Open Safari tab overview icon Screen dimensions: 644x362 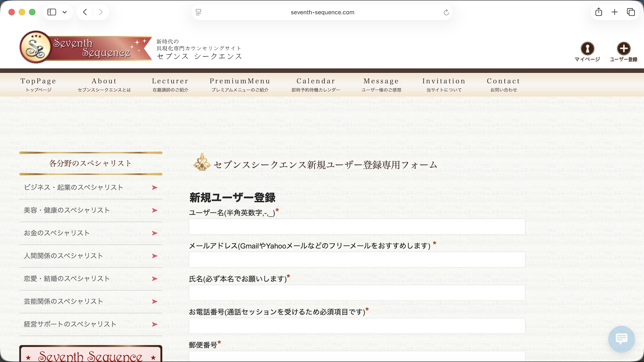pyautogui.click(x=631, y=12)
